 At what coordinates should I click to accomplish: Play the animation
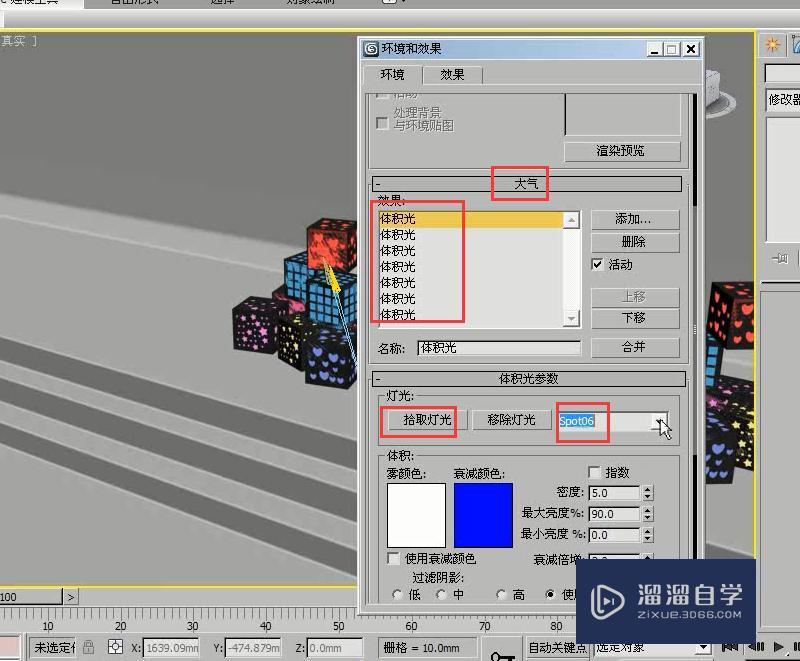779,647
